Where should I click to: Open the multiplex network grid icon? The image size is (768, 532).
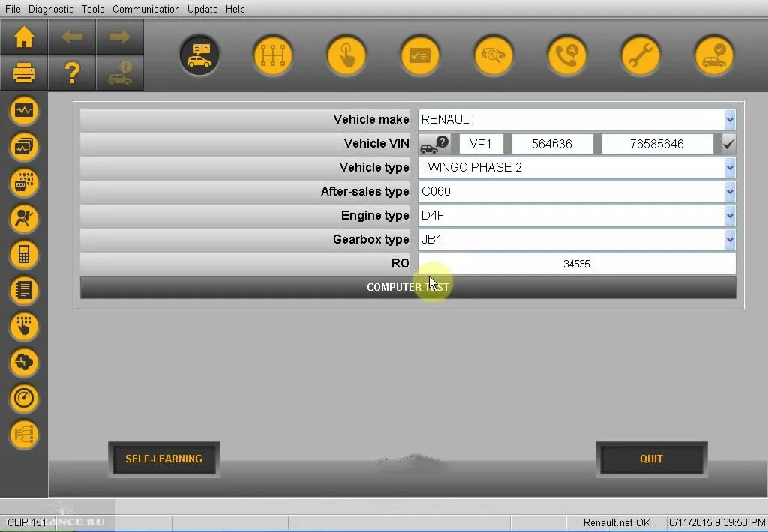273,55
